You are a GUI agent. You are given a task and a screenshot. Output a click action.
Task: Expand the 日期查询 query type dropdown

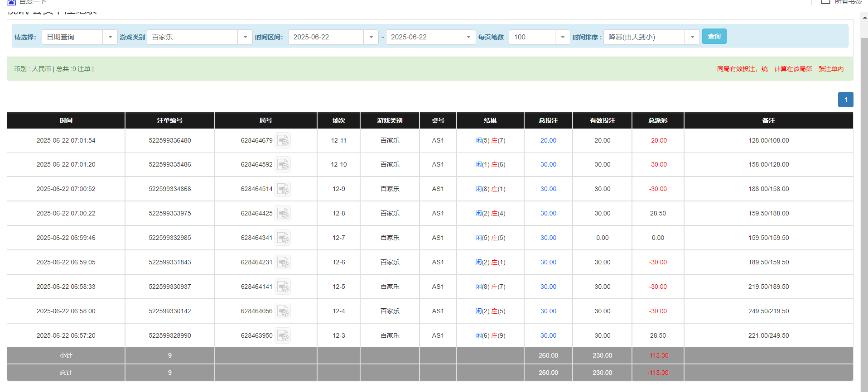coord(110,37)
